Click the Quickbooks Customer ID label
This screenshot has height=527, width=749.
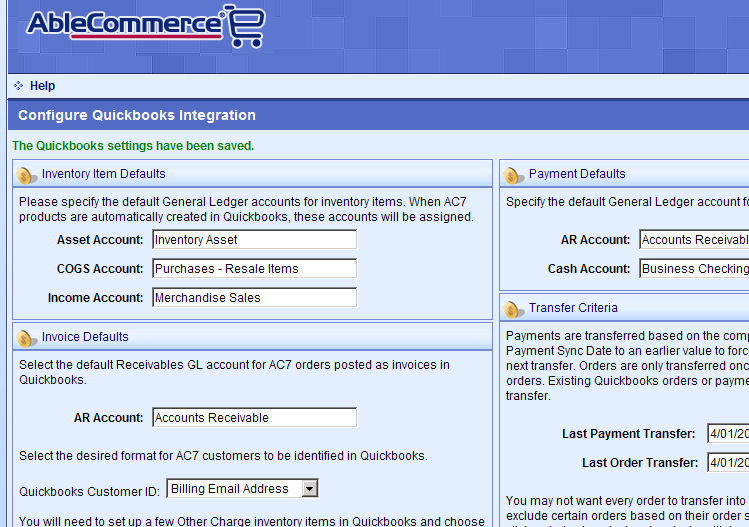90,492
